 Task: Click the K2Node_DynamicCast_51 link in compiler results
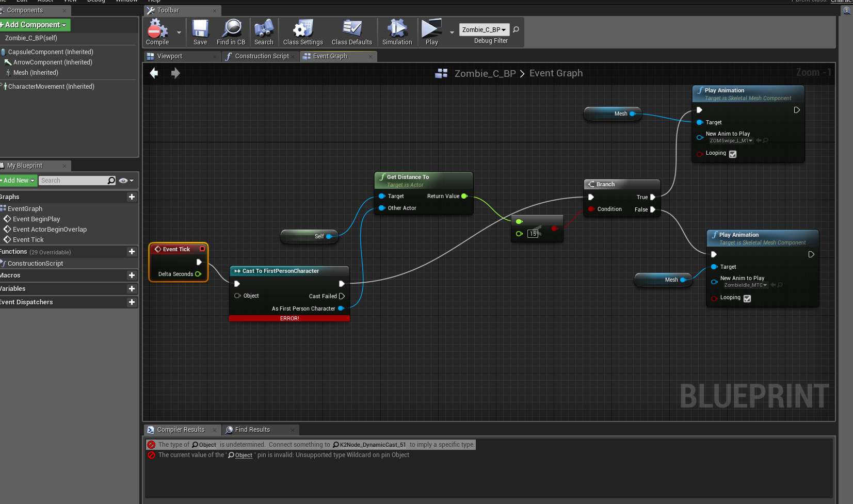pyautogui.click(x=373, y=445)
